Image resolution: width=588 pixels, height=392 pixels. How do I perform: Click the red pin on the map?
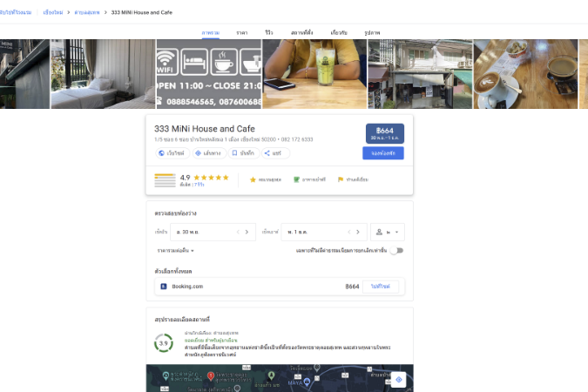[211, 375]
